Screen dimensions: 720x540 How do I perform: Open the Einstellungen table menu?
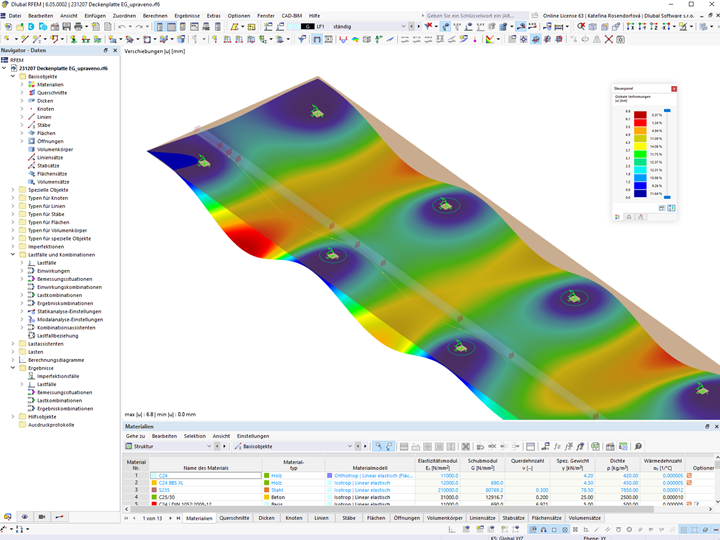253,436
